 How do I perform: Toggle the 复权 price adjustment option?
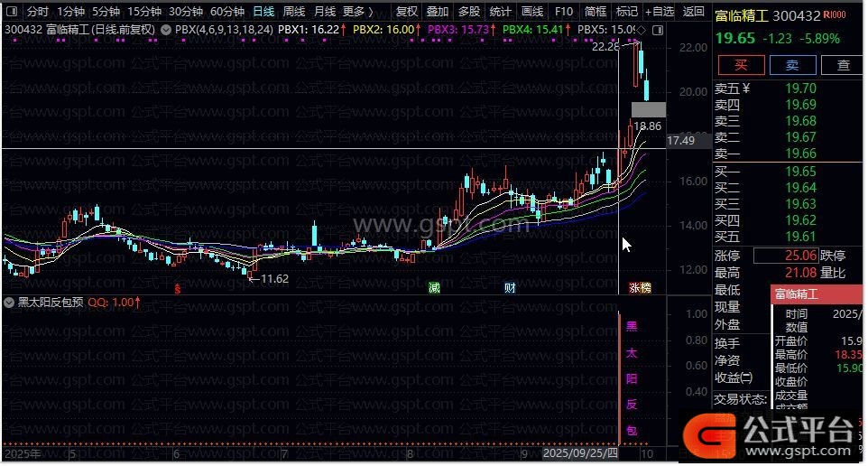click(x=407, y=12)
